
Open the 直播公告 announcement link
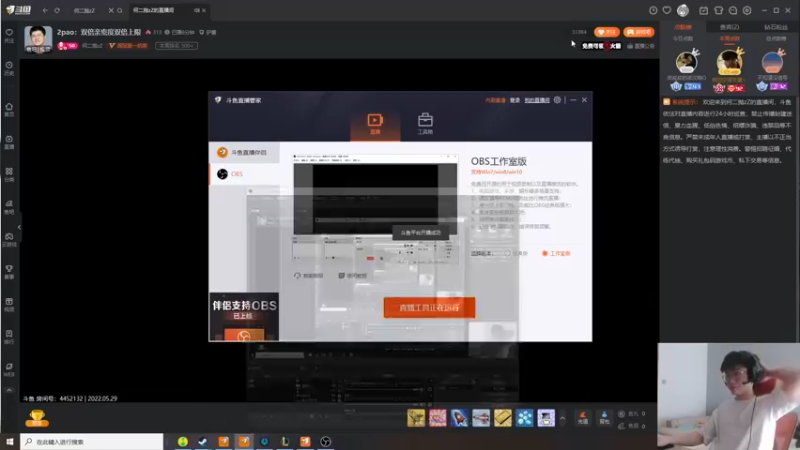coord(641,46)
